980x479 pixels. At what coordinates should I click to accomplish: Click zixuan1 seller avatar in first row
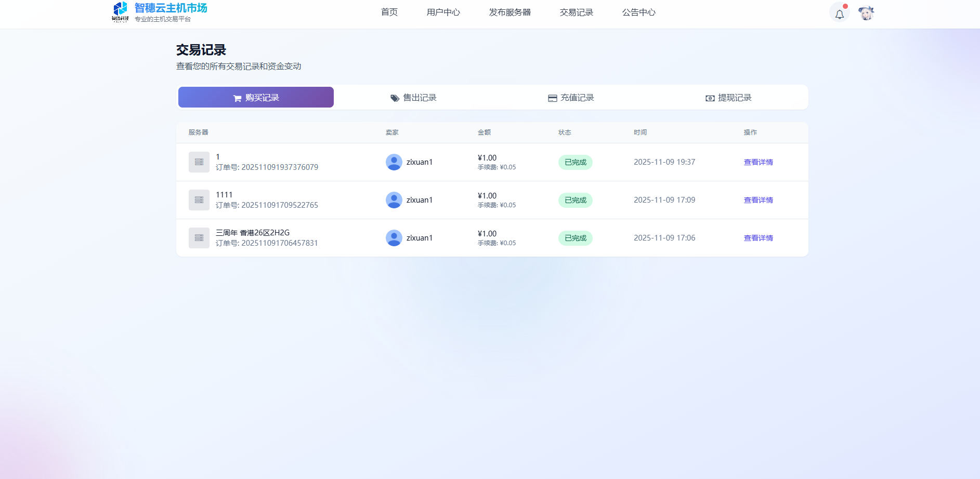tap(394, 162)
